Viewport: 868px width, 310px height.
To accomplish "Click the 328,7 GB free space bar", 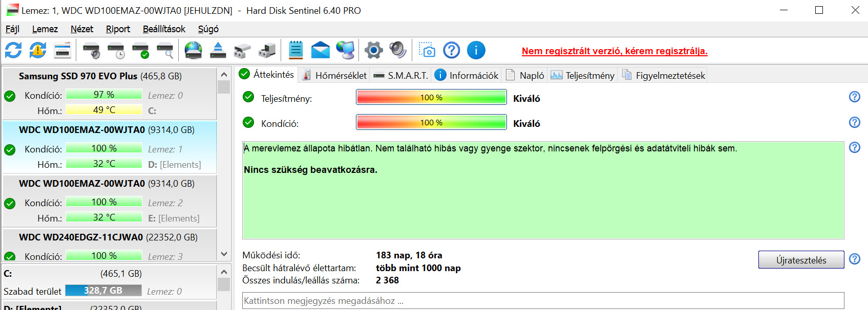I will click(103, 291).
